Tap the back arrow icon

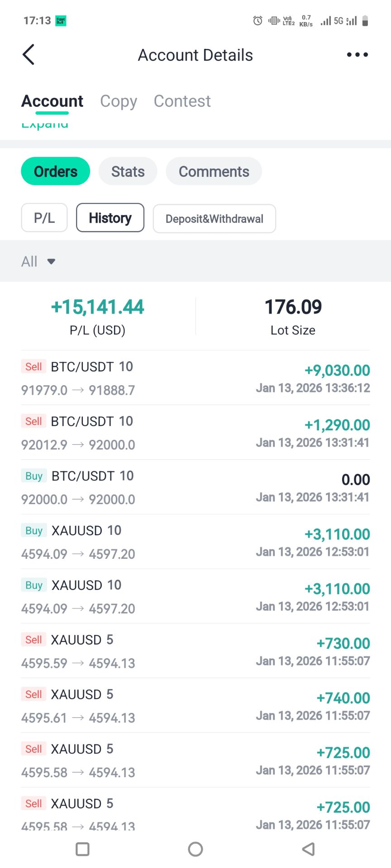pyautogui.click(x=29, y=55)
